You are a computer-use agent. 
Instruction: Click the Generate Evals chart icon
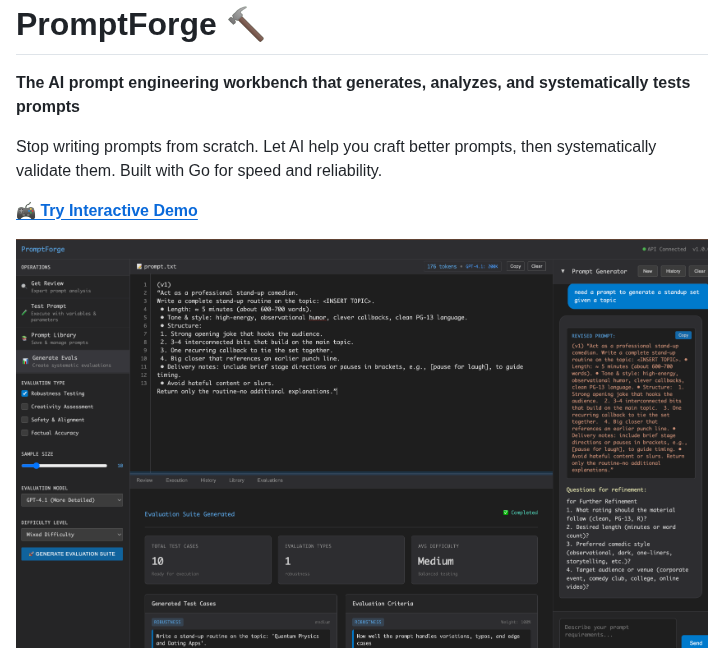pos(25,361)
